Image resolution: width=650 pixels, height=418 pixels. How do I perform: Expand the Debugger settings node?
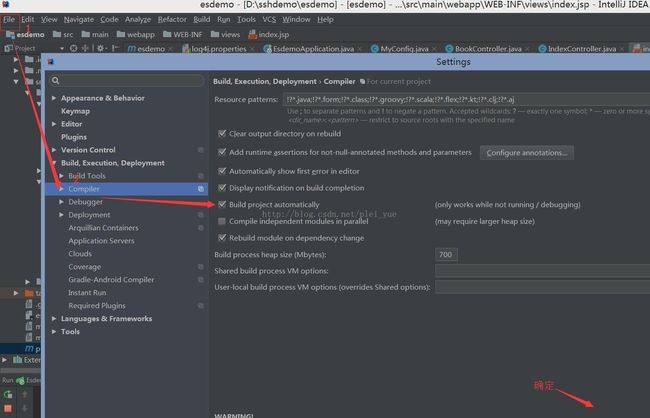(61, 202)
